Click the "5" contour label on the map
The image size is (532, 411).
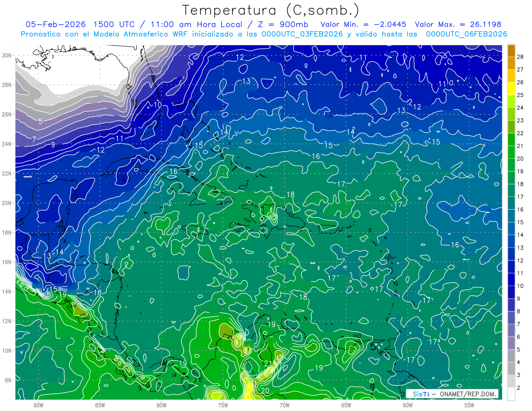click(40, 121)
